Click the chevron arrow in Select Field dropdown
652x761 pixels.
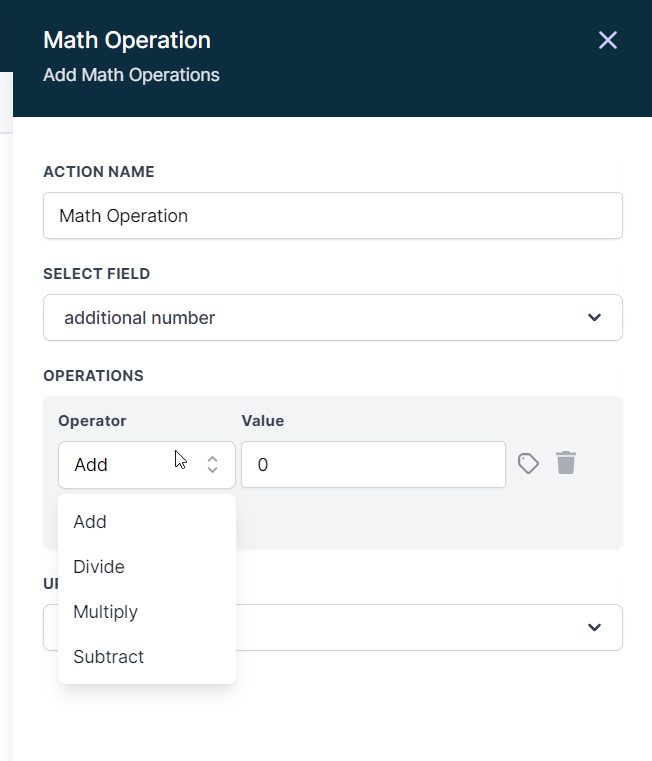[594, 318]
